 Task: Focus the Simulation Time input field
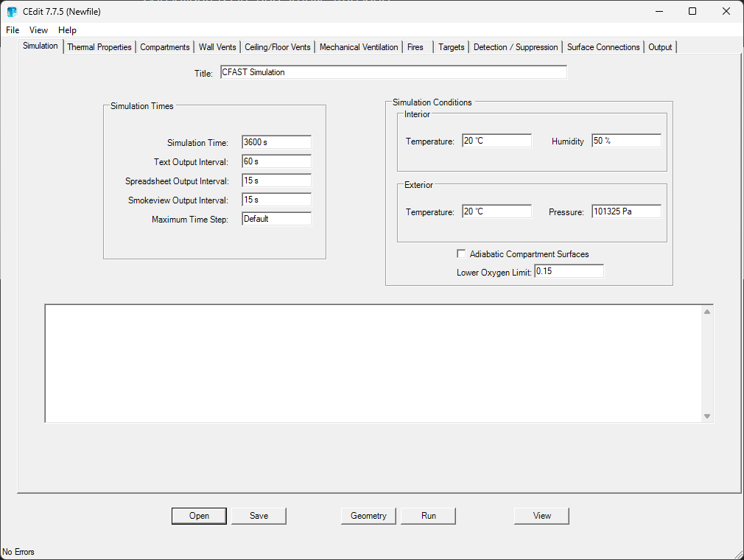click(276, 142)
